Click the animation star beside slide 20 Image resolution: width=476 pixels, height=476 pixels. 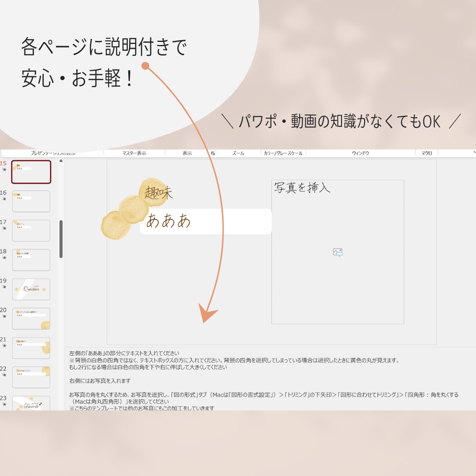4,316
